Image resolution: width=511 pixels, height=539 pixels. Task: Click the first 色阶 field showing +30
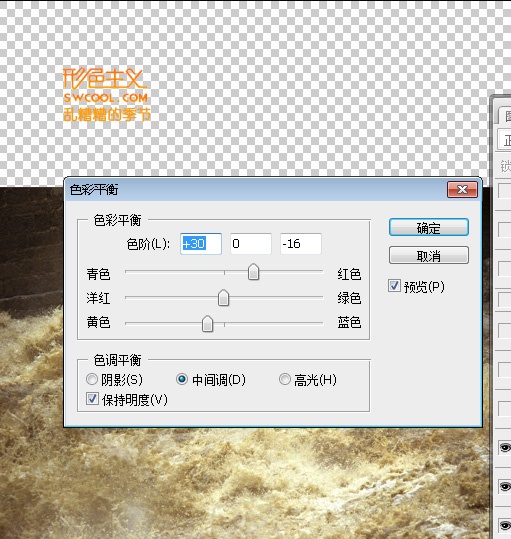(x=201, y=244)
